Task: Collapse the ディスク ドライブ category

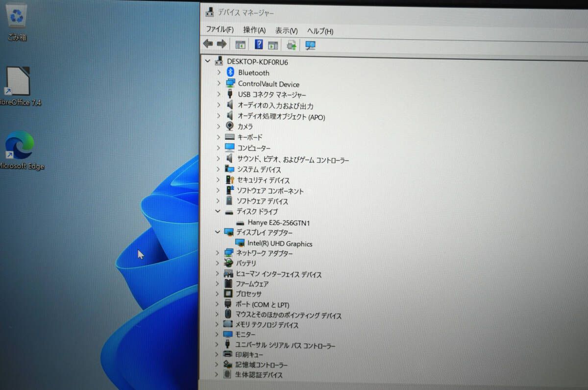Action: click(218, 212)
